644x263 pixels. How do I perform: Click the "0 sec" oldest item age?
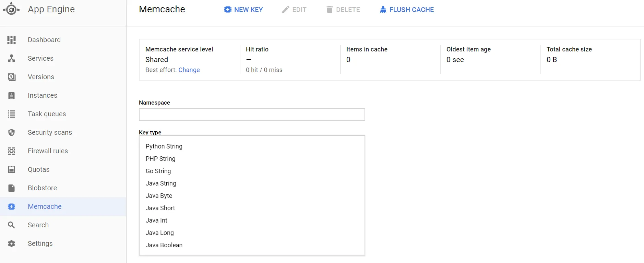455,60
